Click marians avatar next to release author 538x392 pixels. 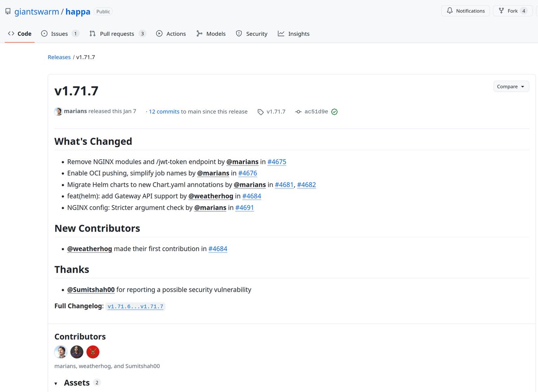58,112
